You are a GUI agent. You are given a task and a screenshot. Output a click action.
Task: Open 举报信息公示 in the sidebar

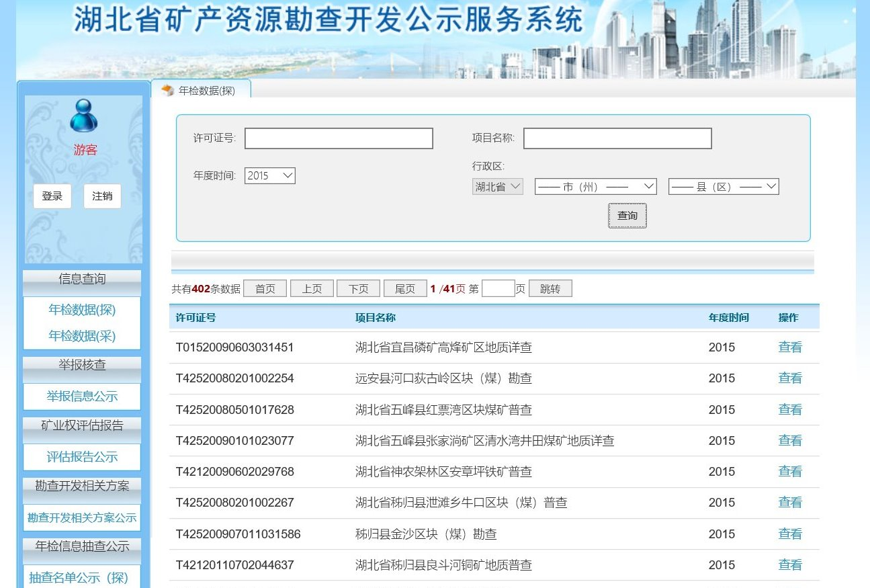[82, 396]
